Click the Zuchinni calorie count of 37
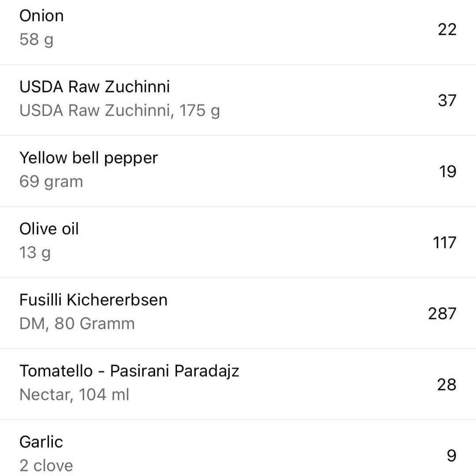 click(x=447, y=100)
